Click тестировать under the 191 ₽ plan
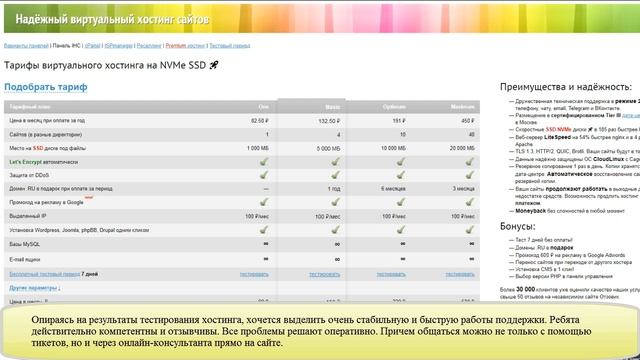This screenshot has height=360, width=640. point(391,274)
